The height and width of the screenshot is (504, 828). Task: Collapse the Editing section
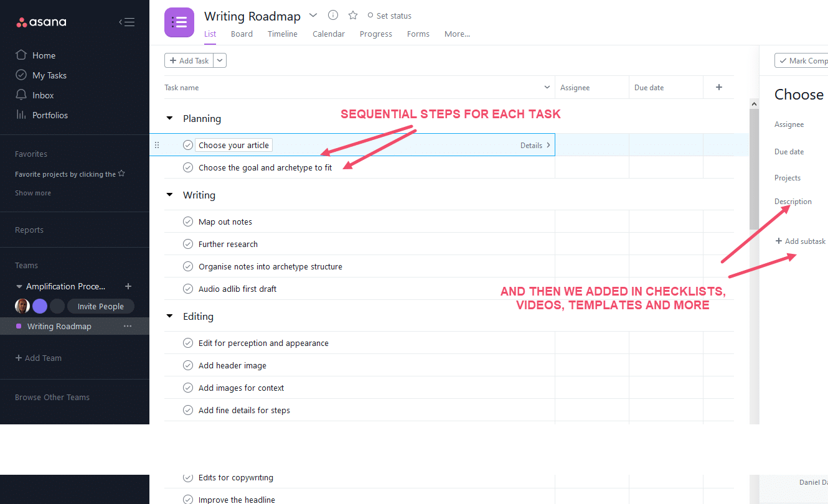coord(169,316)
